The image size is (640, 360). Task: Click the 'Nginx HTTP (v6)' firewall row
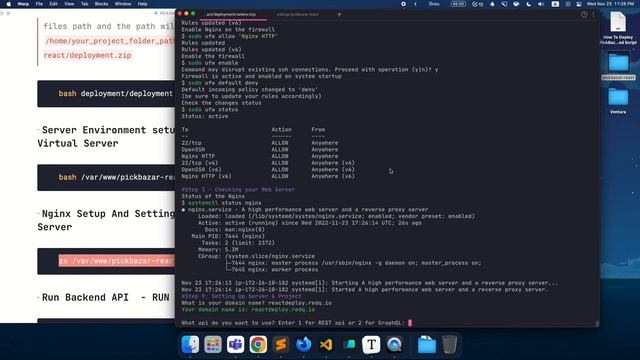[x=268, y=176]
